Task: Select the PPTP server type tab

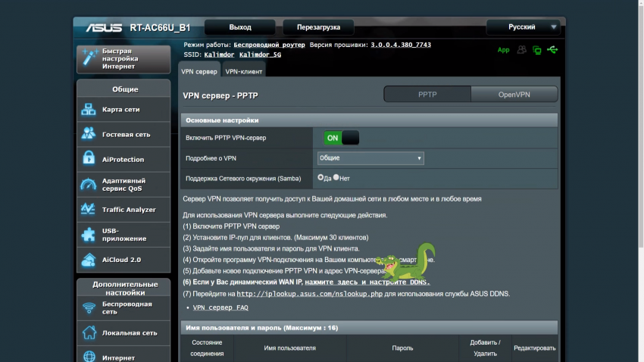Action: [x=427, y=95]
